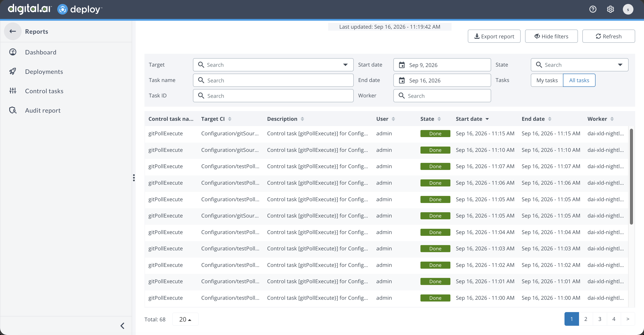Collapse the sidebar with the chevron
Image resolution: width=644 pixels, height=335 pixels.
click(122, 326)
